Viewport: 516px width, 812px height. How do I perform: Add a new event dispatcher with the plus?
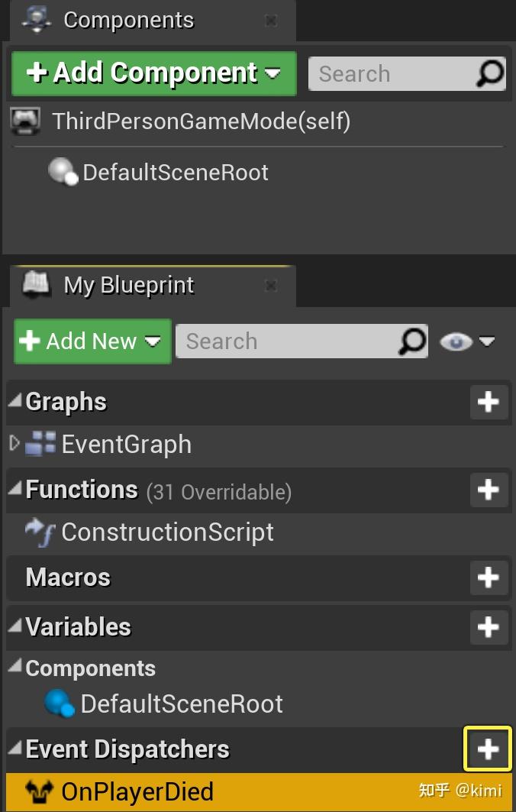[x=489, y=749]
